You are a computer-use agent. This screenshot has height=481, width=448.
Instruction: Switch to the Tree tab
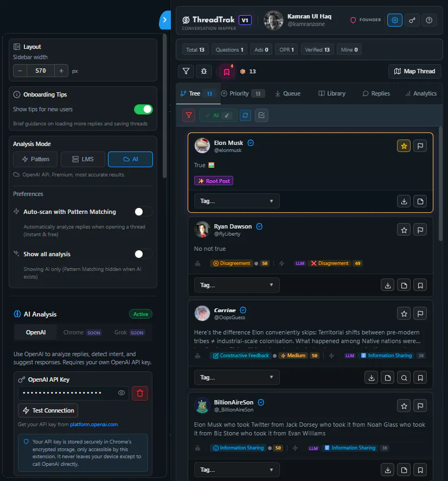[199, 93]
